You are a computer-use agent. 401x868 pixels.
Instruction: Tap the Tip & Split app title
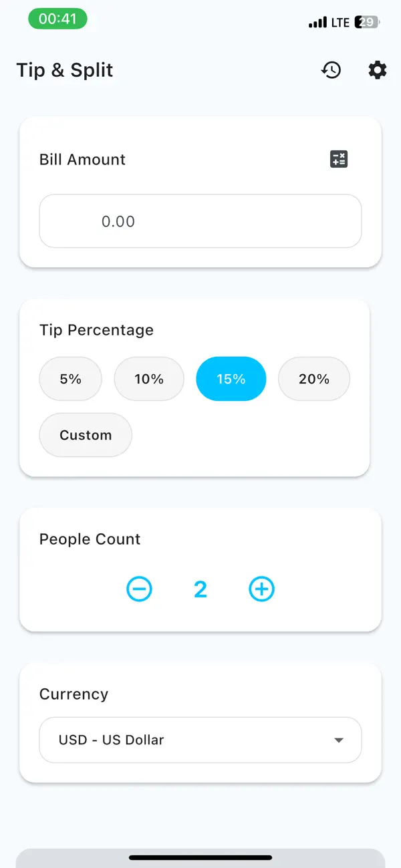(x=64, y=69)
